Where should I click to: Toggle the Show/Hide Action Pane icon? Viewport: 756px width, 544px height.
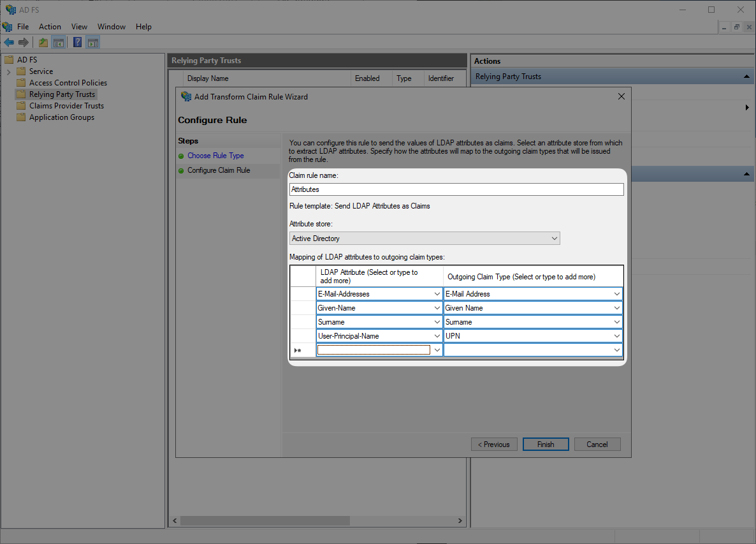[x=93, y=42]
